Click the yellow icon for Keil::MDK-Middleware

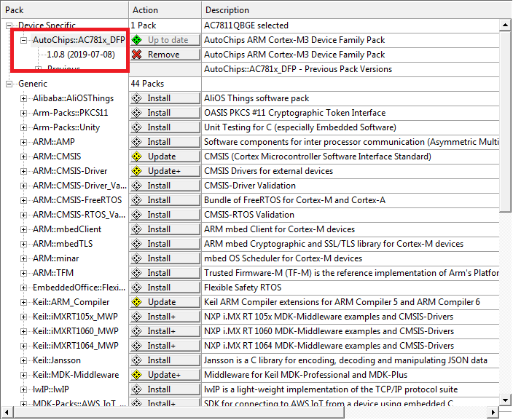(136, 375)
